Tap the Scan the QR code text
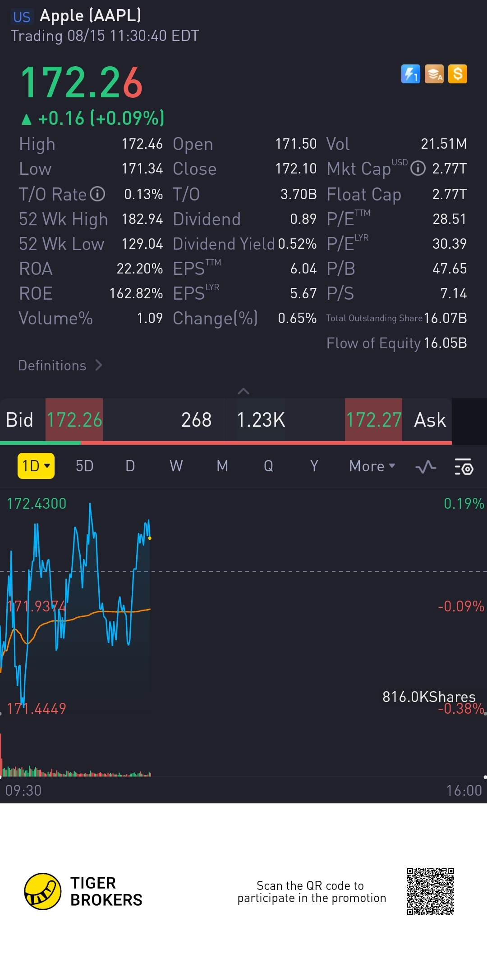This screenshot has width=487, height=980. tap(312, 892)
